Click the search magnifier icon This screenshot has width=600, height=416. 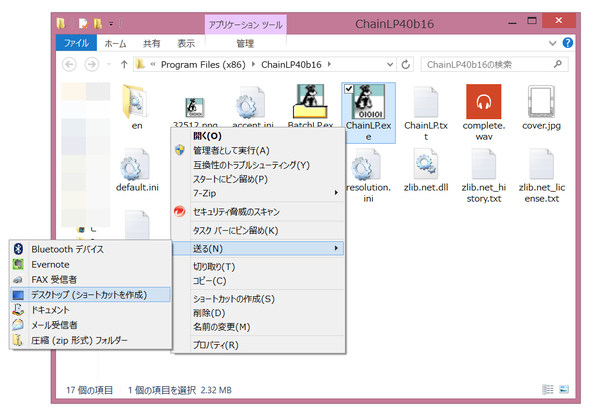click(x=558, y=64)
